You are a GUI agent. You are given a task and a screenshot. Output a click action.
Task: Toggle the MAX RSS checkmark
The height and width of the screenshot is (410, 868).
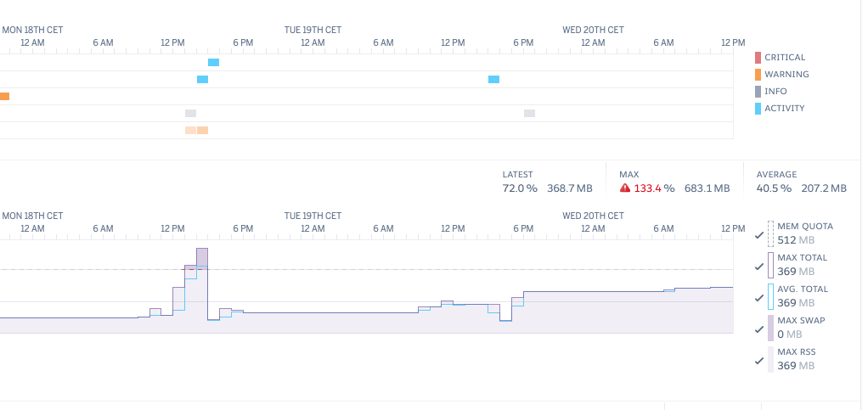(759, 362)
